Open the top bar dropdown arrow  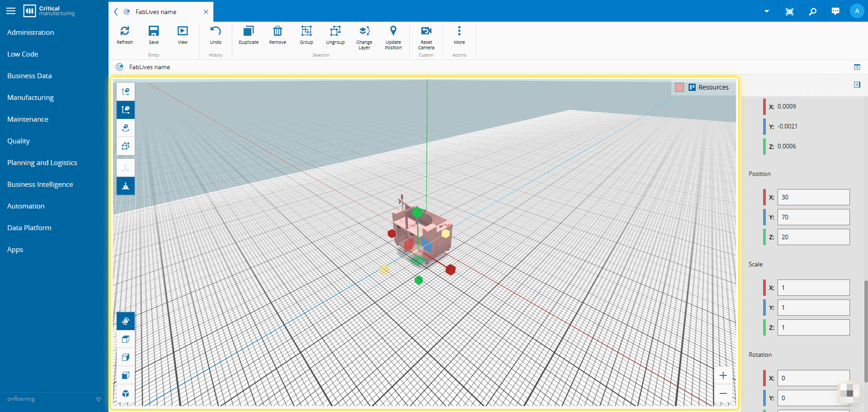[767, 11]
